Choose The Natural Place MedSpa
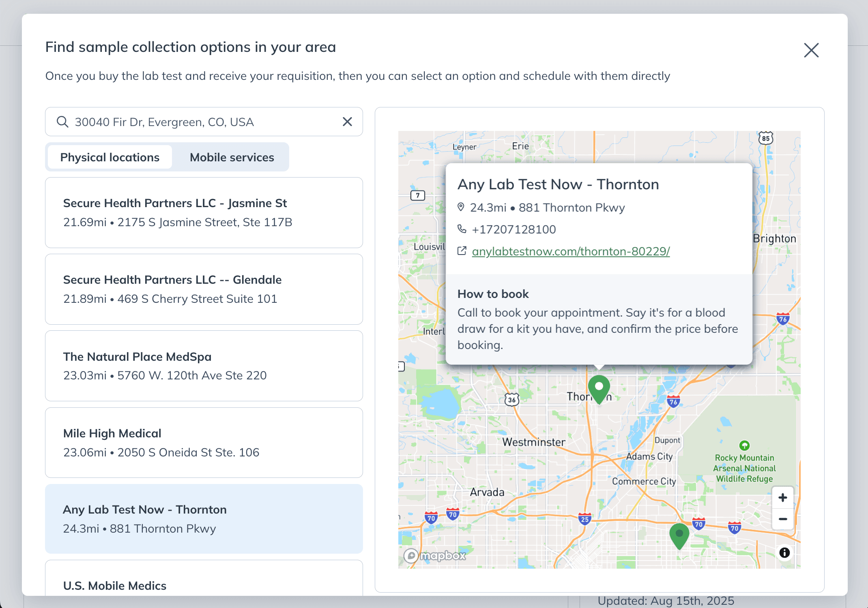Screen dimensions: 868x608 [x=204, y=366]
